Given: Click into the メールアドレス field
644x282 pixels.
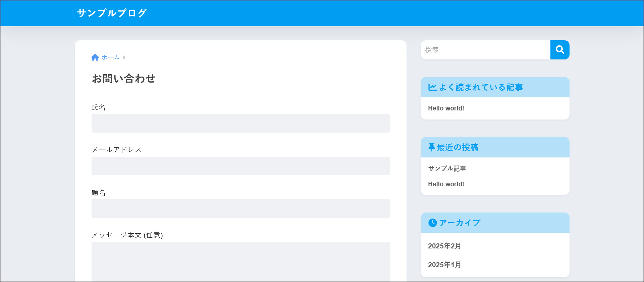Looking at the screenshot, I should click(240, 166).
